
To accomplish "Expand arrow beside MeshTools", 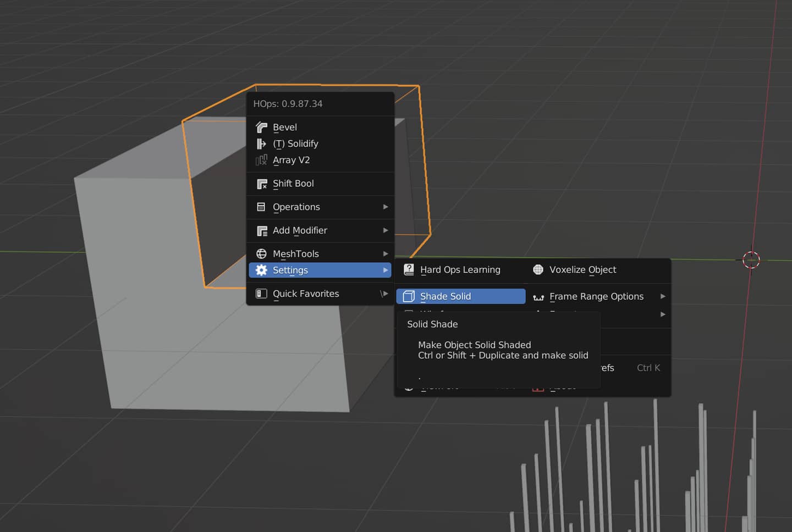I will coord(386,254).
